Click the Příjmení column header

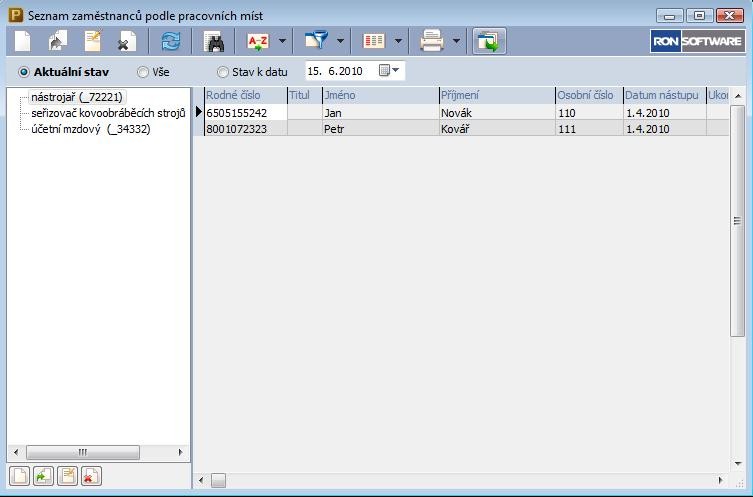pyautogui.click(x=497, y=95)
